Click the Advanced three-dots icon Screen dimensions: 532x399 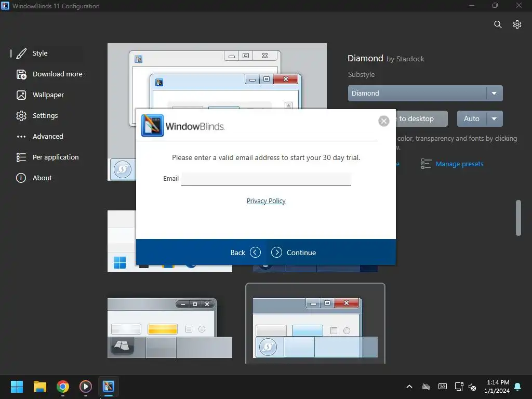click(21, 137)
